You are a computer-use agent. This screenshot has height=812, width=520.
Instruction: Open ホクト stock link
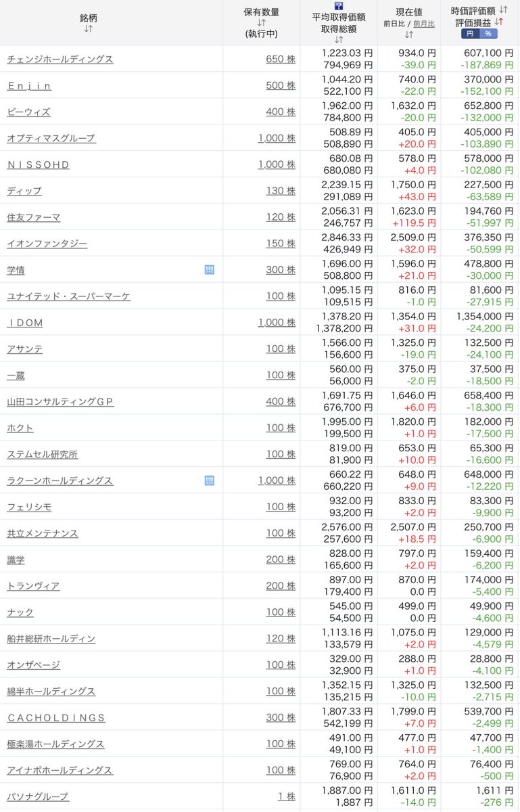[x=20, y=428]
